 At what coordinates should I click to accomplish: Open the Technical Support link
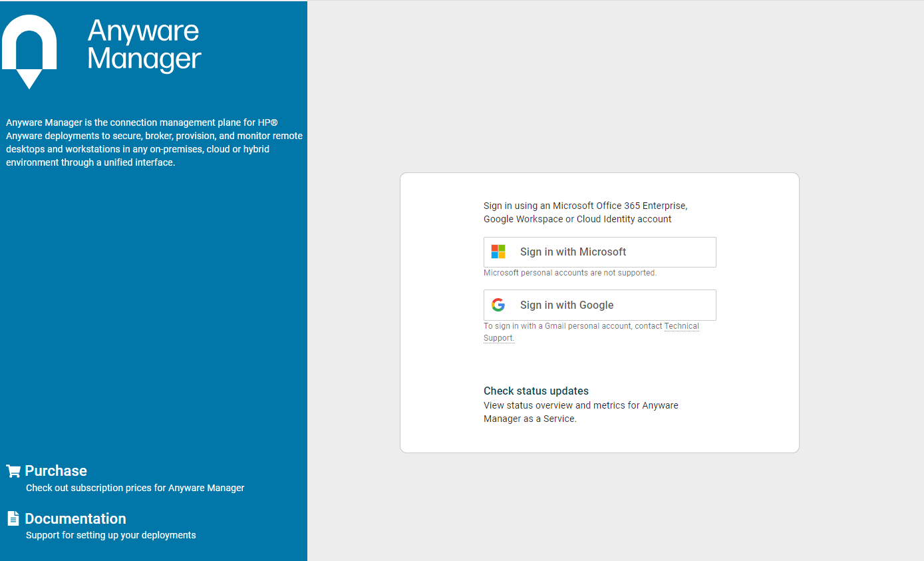pos(682,326)
